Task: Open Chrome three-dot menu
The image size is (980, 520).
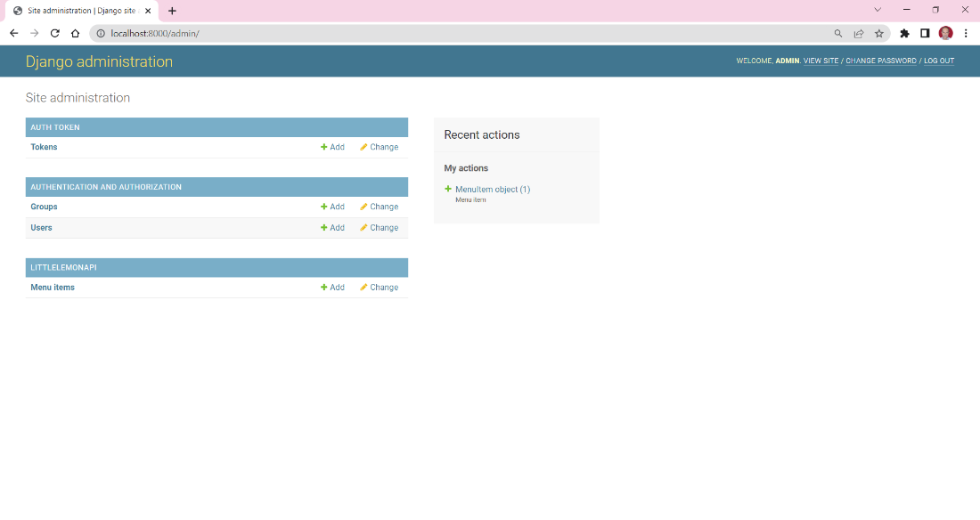Action: pyautogui.click(x=966, y=33)
